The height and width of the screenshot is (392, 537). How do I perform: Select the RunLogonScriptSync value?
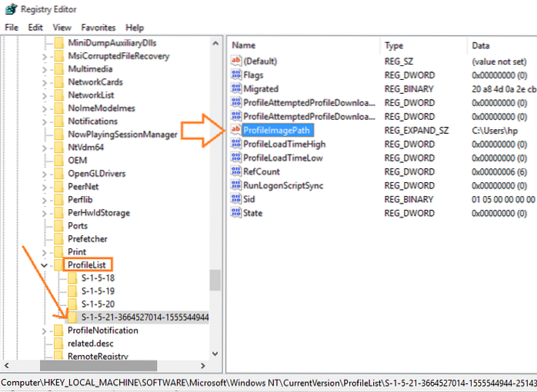(x=283, y=185)
